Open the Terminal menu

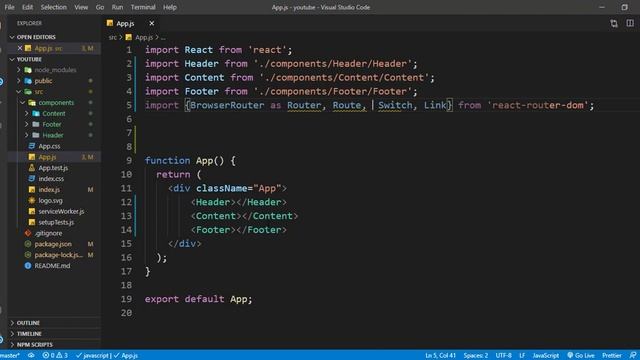(143, 7)
